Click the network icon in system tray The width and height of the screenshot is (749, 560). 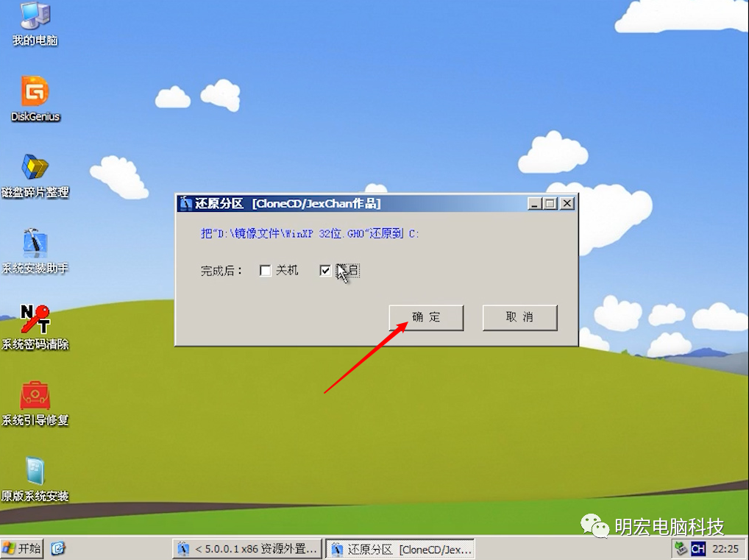point(681,549)
